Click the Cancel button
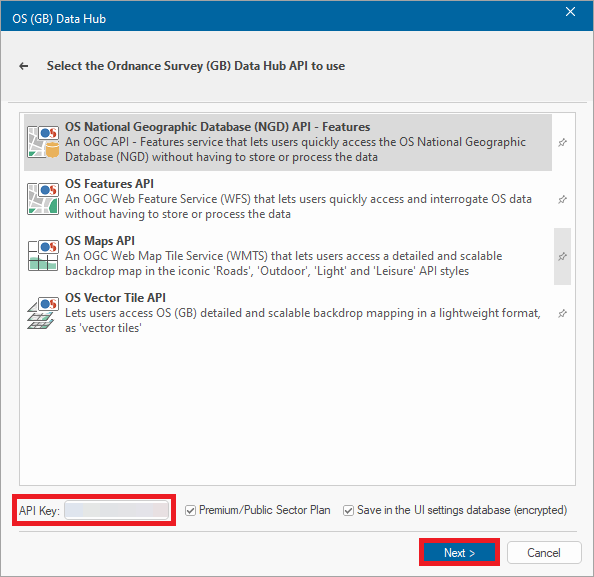594x577 pixels. pos(544,552)
